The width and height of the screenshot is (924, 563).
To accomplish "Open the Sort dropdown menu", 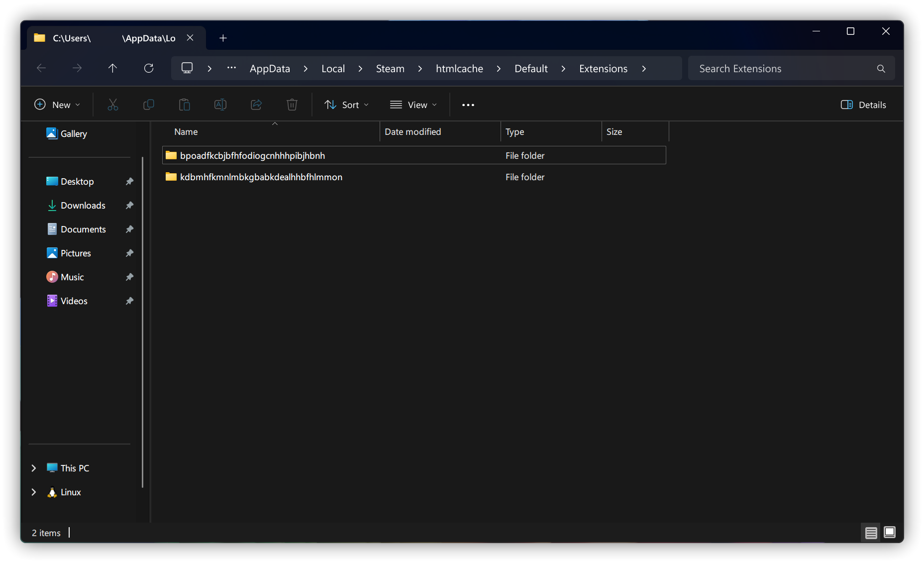I will tap(347, 105).
